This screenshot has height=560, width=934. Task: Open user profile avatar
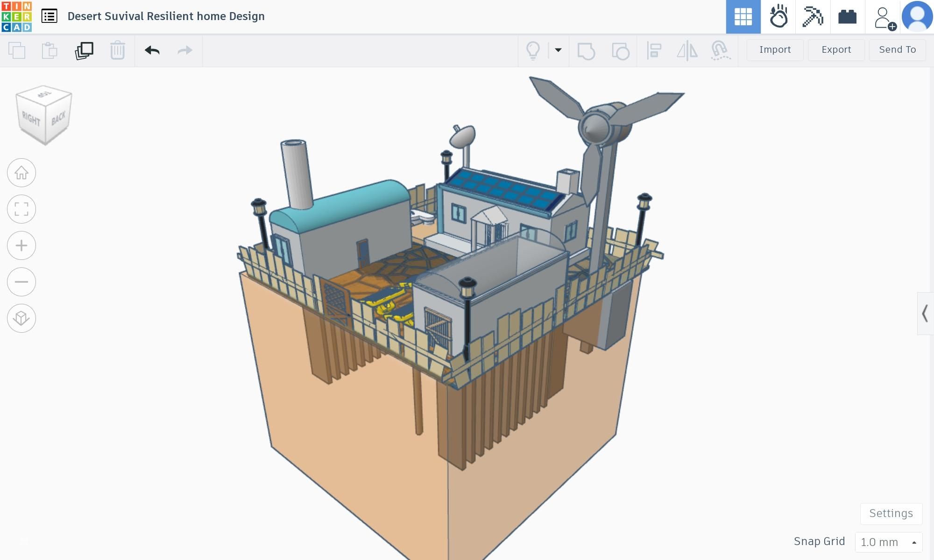click(917, 17)
